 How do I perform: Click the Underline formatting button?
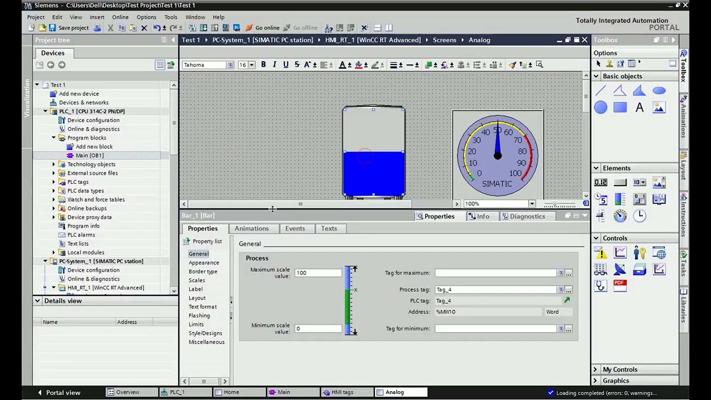click(x=286, y=65)
